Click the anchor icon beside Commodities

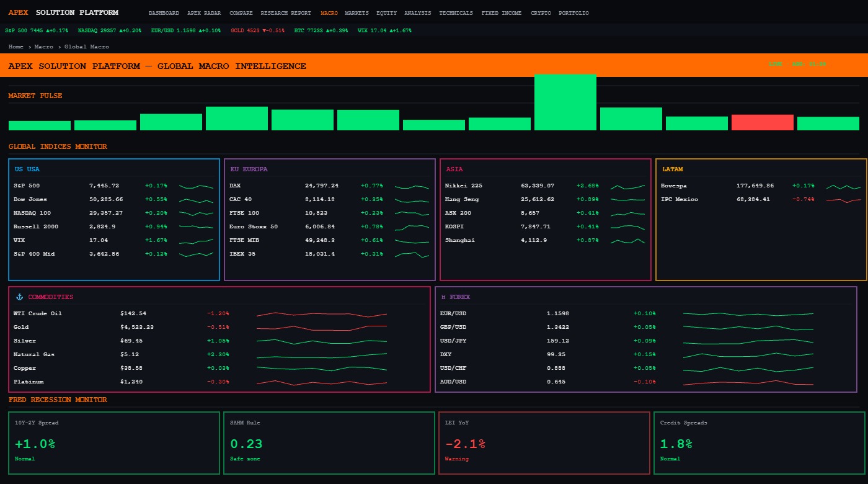(x=19, y=297)
